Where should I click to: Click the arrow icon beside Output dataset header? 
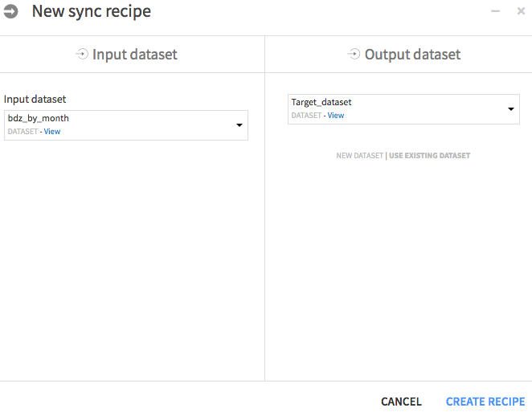click(354, 55)
